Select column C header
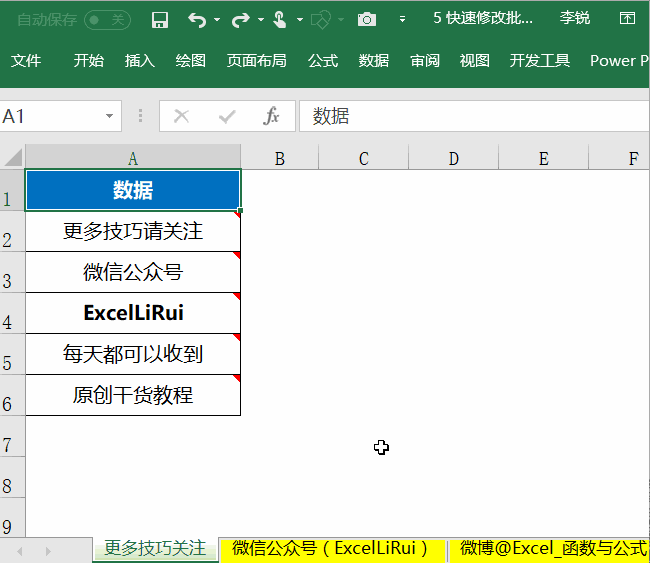The height and width of the screenshot is (563, 650). (x=364, y=158)
